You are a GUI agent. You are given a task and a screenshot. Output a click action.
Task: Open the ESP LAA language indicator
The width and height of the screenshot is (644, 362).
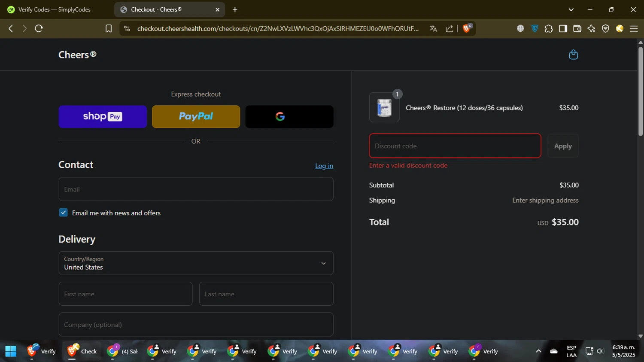[x=571, y=351]
